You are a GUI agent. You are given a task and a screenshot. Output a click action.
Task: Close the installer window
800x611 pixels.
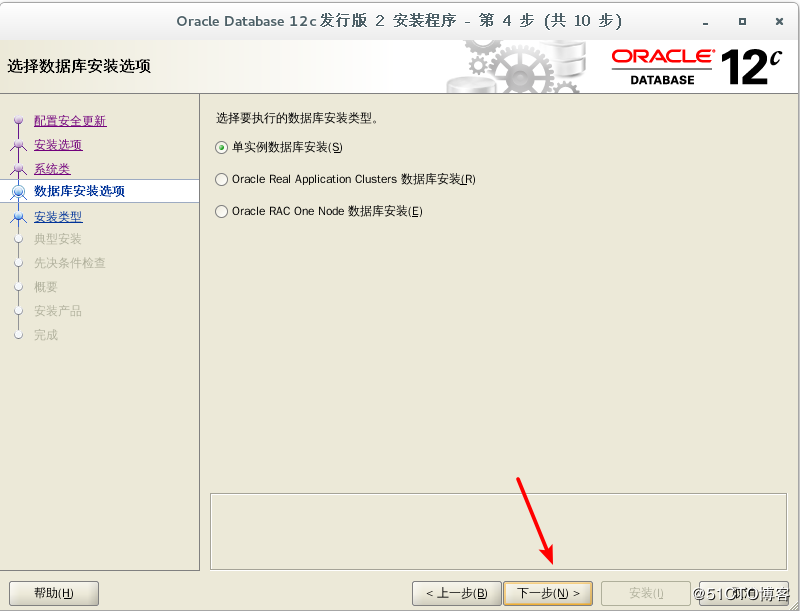pos(779,21)
